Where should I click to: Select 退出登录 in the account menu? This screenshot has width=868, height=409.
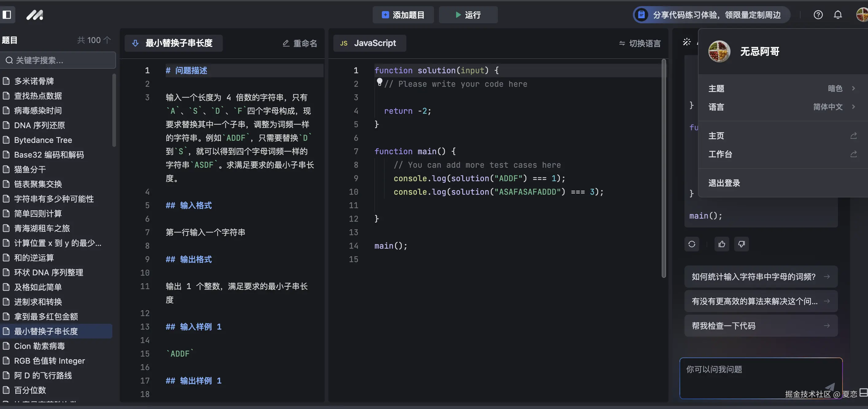(x=724, y=183)
